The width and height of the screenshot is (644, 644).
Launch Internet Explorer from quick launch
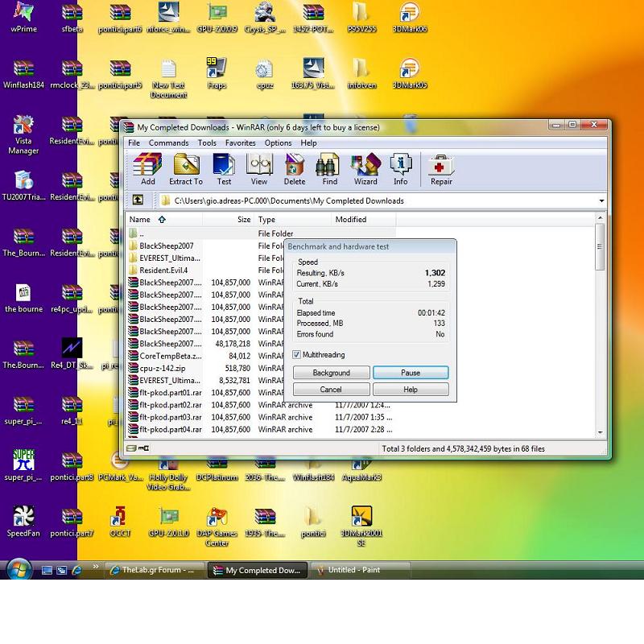[x=76, y=570]
